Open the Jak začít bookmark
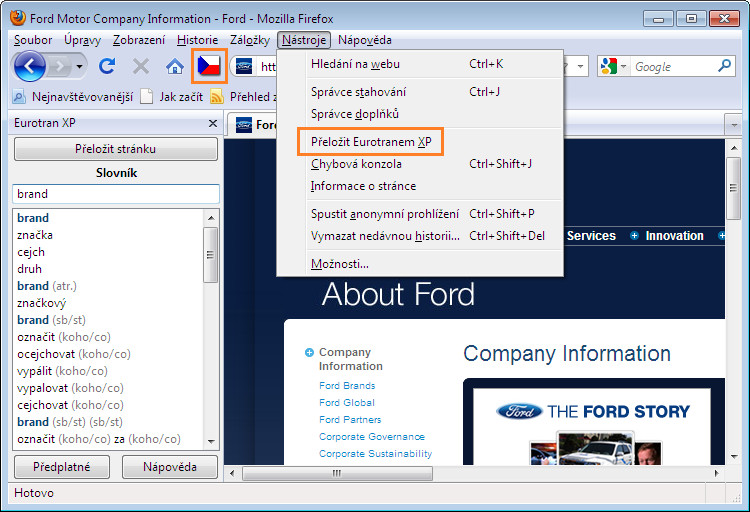750x512 pixels. click(172, 97)
